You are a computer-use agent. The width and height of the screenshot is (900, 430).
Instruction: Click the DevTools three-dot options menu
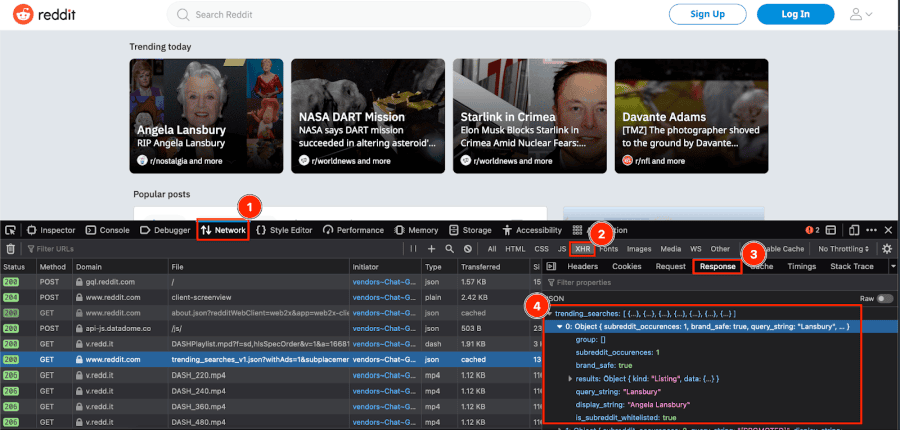(x=871, y=230)
